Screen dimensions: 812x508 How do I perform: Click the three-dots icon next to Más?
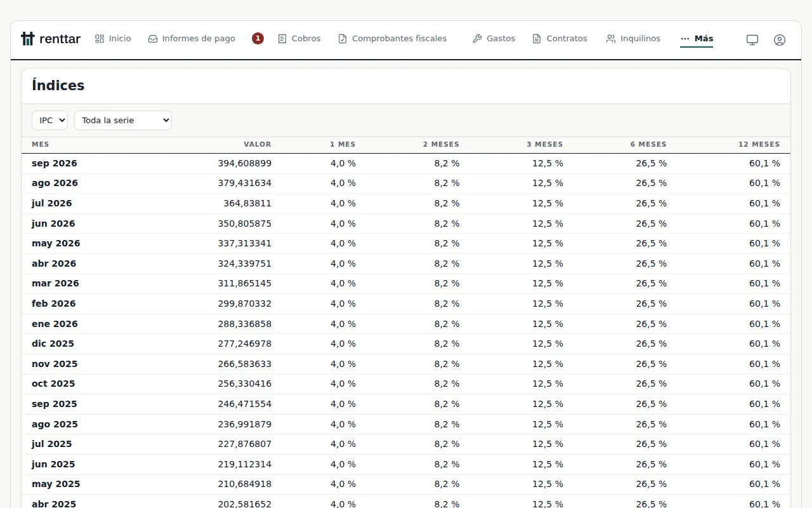(x=685, y=39)
